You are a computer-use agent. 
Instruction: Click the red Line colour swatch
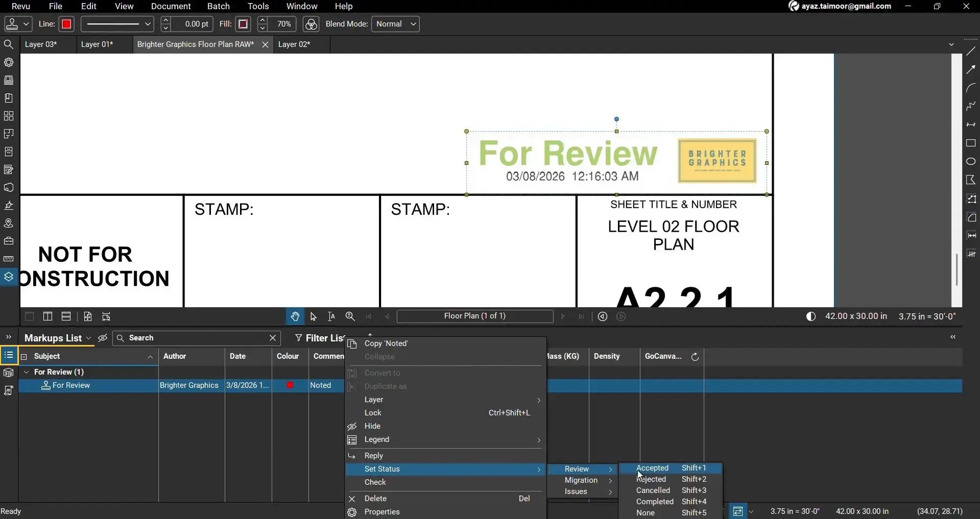point(66,24)
